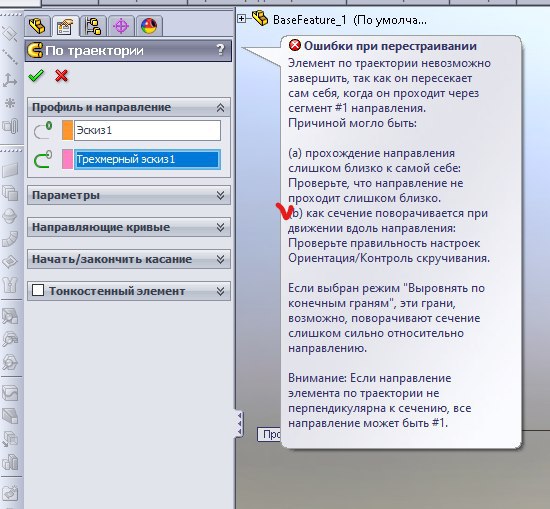The width and height of the screenshot is (550, 509).
Task: Click the pink path color swatch
Action: [67, 159]
